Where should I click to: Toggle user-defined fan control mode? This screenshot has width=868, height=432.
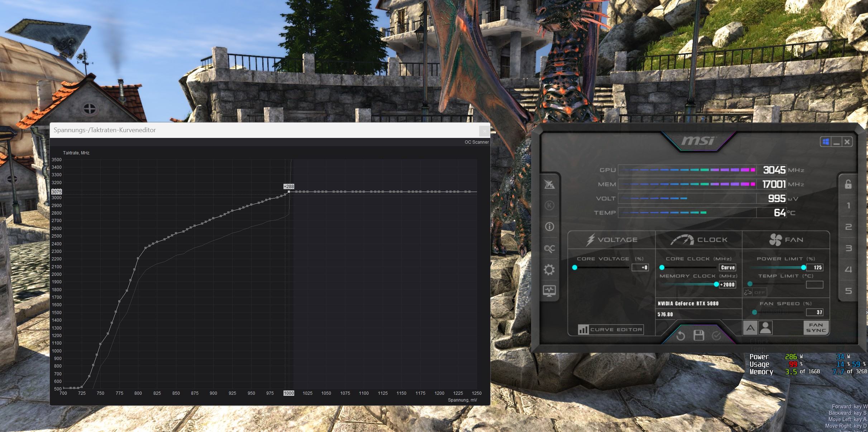click(x=766, y=327)
